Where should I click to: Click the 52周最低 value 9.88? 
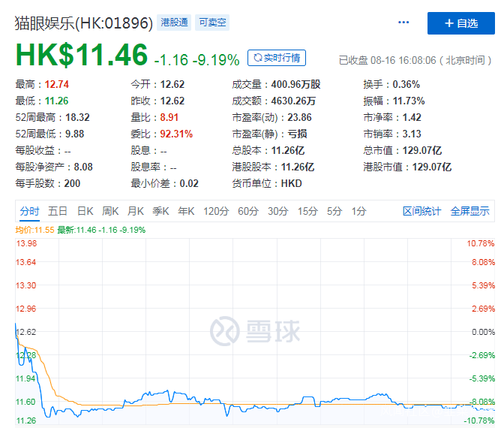coord(74,134)
